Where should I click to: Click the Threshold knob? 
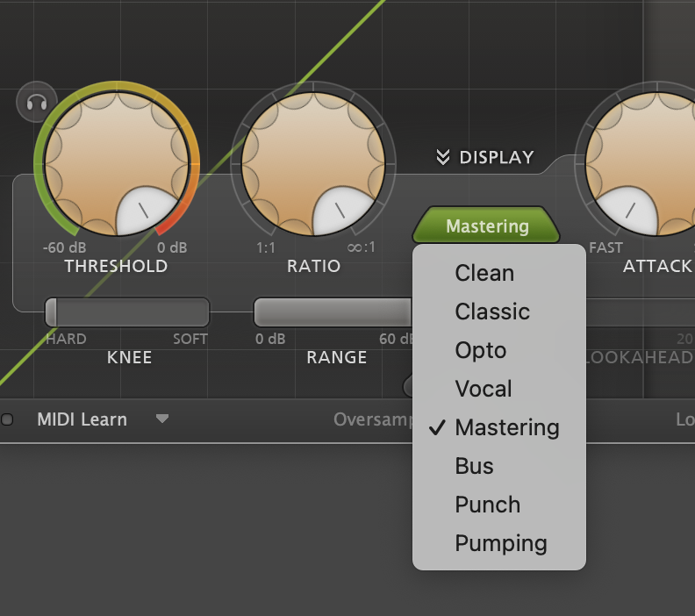pos(117,163)
